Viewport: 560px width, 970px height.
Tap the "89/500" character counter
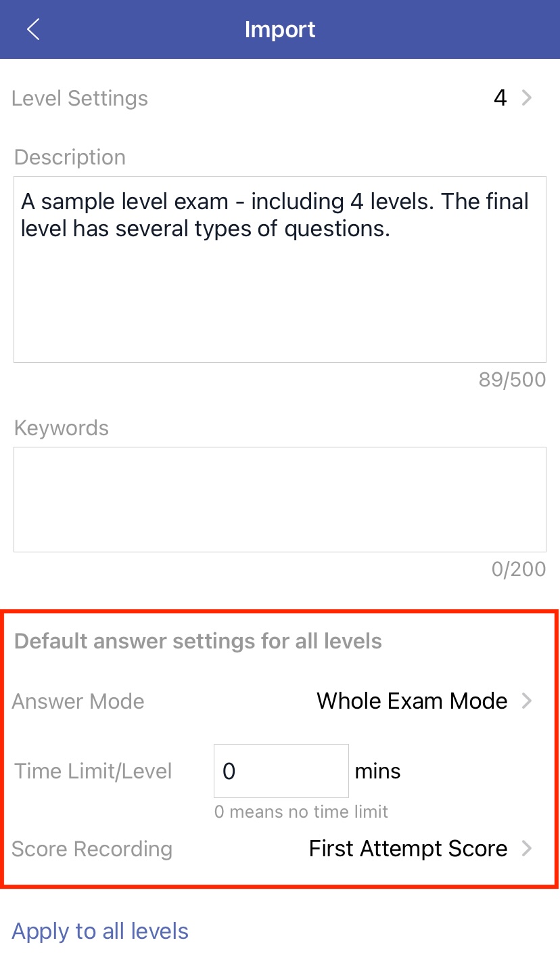tap(512, 380)
